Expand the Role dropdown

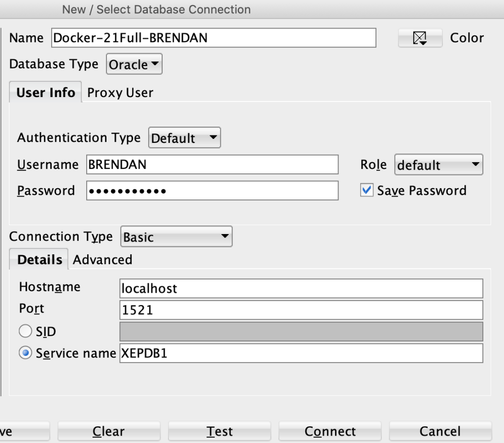tap(438, 166)
